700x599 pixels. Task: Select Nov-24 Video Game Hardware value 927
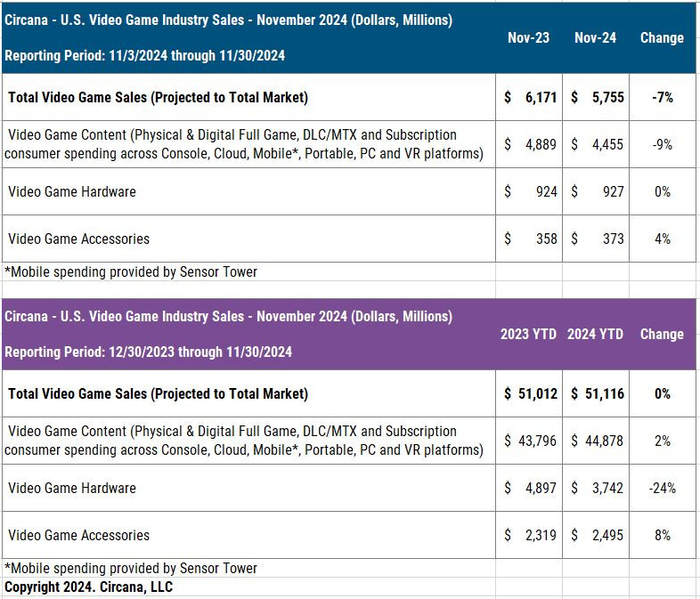(596, 191)
